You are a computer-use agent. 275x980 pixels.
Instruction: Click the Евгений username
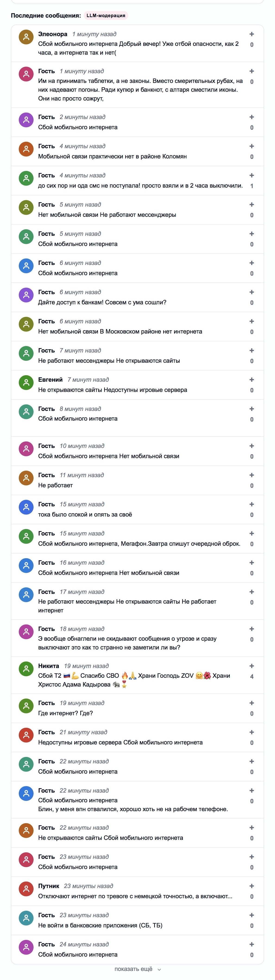coord(50,380)
